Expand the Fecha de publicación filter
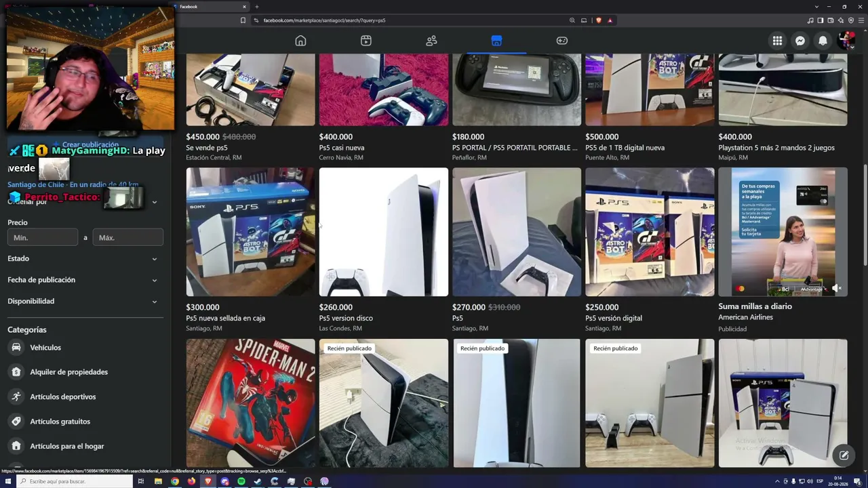 click(84, 280)
